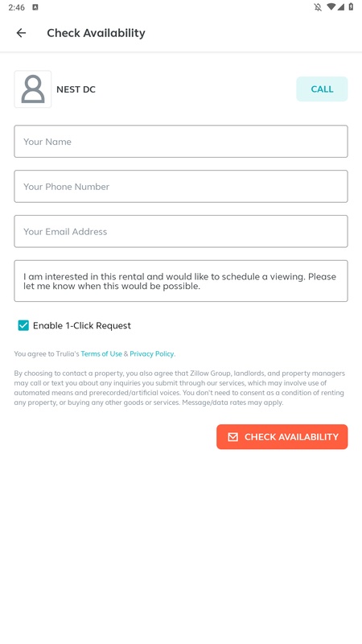Tap the app notification icon beside clock
362x644 pixels.
(35, 7)
